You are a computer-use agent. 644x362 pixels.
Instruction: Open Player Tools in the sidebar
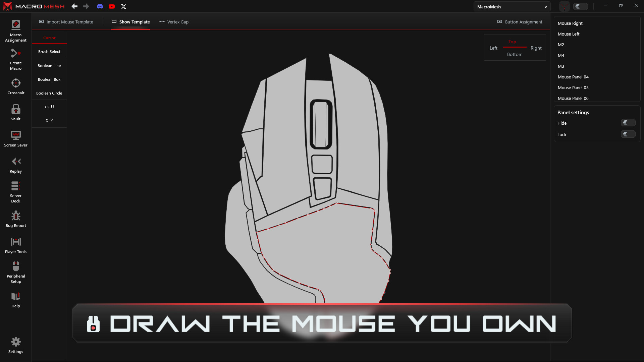pyautogui.click(x=16, y=245)
